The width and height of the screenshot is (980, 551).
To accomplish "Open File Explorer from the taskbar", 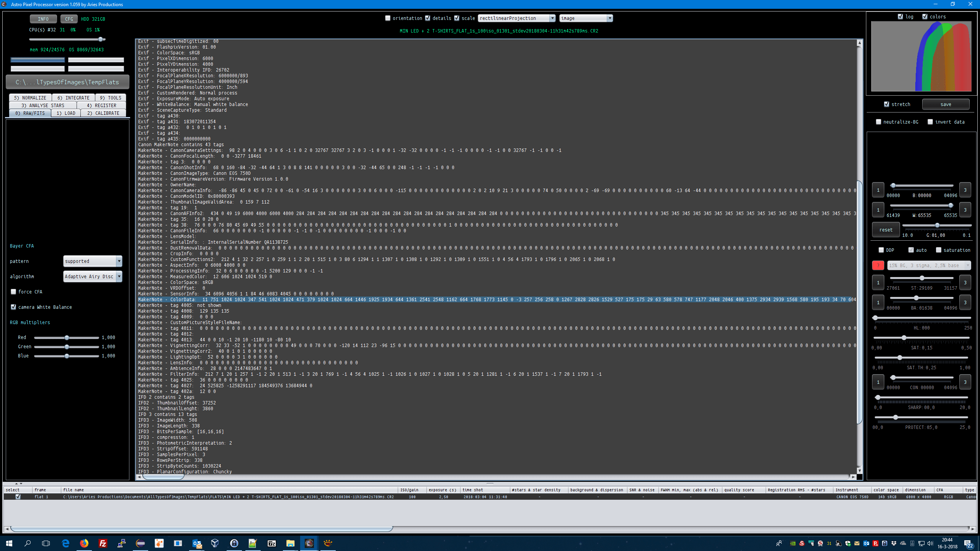I will tap(290, 543).
